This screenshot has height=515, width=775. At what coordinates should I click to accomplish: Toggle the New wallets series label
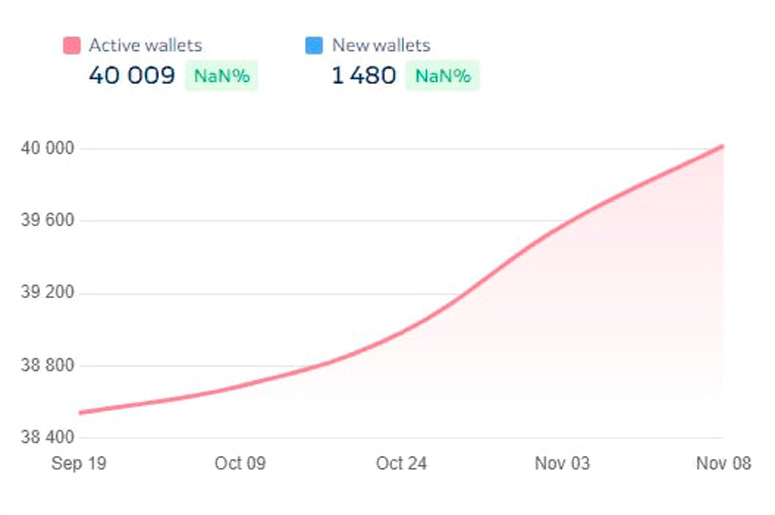click(x=381, y=45)
